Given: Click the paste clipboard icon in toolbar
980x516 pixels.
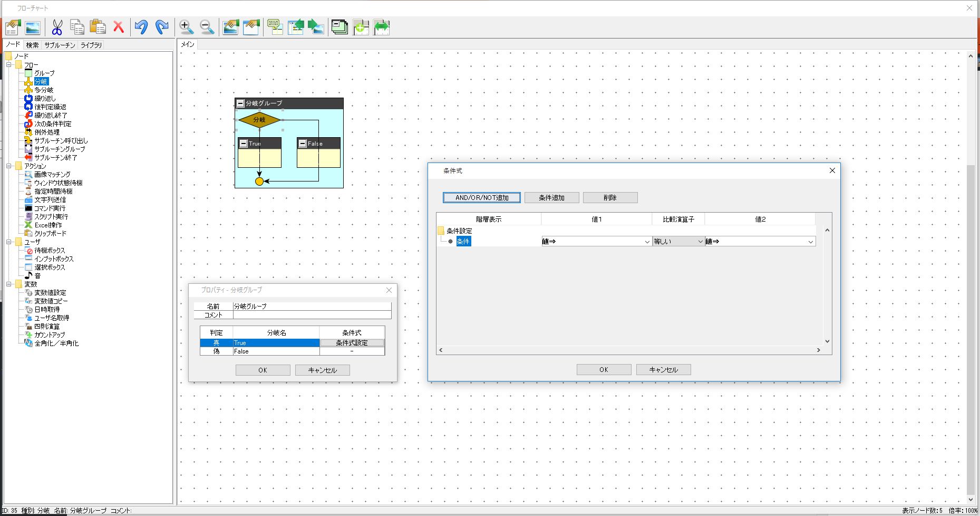Looking at the screenshot, I should point(98,27).
